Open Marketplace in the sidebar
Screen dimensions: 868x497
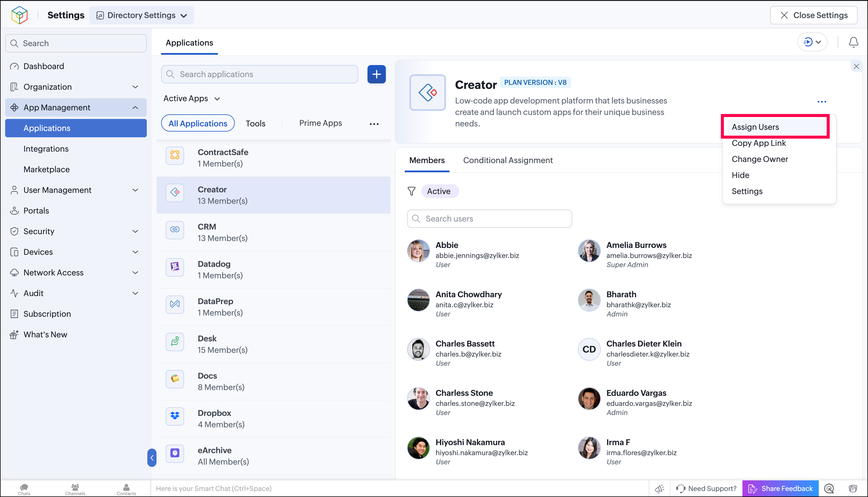click(46, 169)
